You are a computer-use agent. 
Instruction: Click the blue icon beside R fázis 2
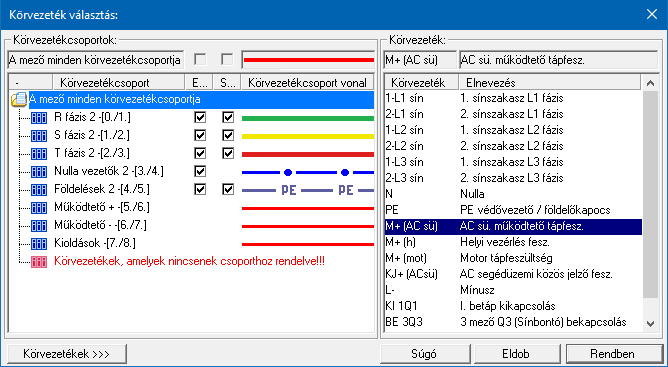pos(39,118)
